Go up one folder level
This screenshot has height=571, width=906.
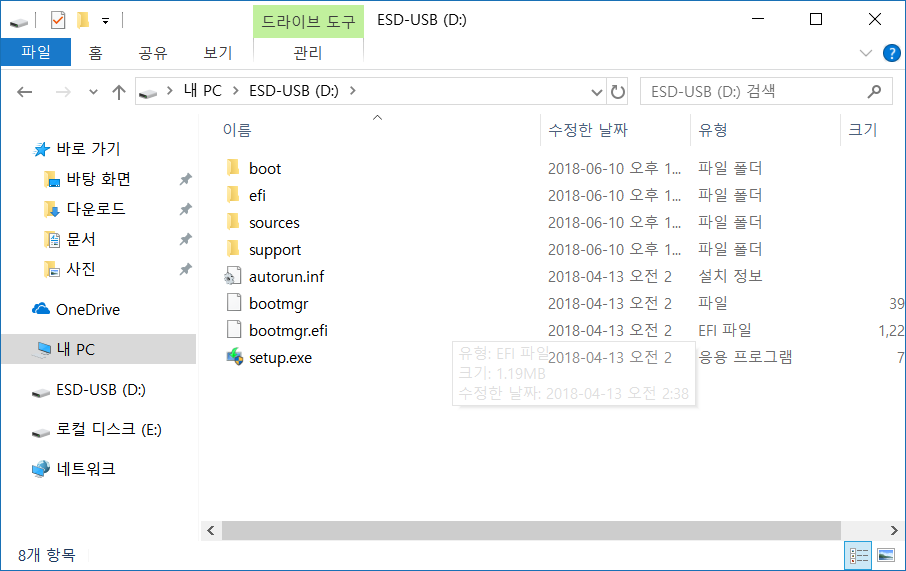pos(119,92)
